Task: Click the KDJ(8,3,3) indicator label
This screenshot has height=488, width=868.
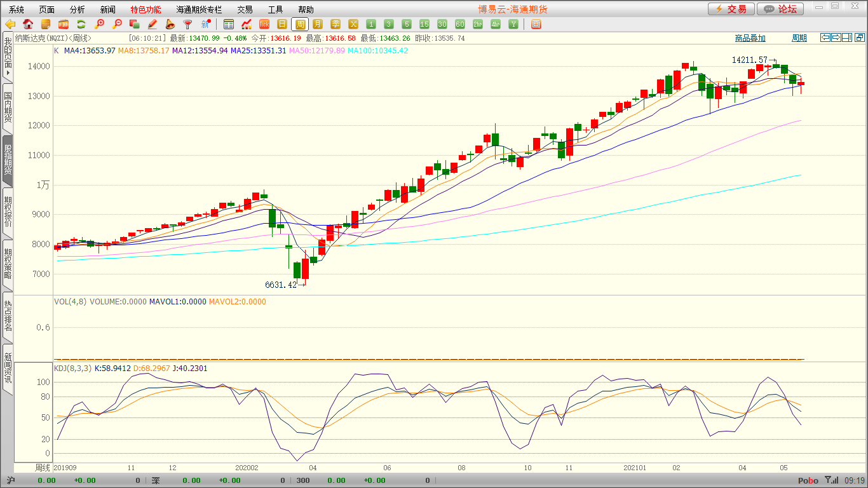Action: pos(72,368)
